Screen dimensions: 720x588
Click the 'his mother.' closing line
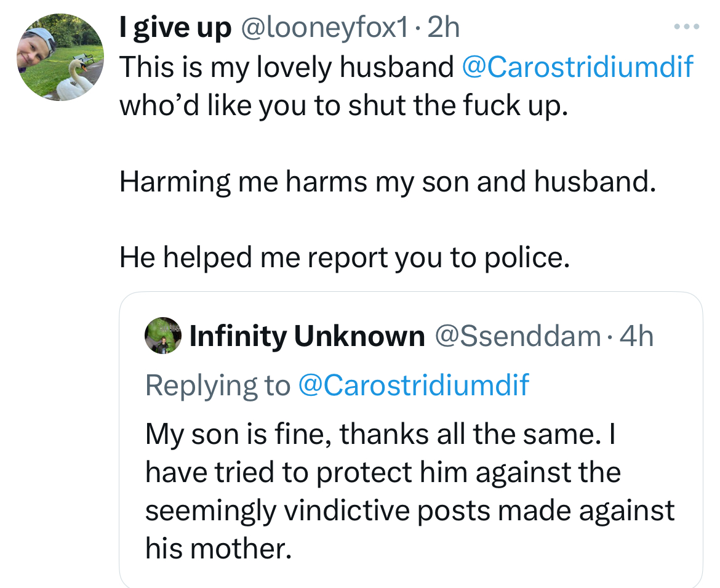click(218, 549)
